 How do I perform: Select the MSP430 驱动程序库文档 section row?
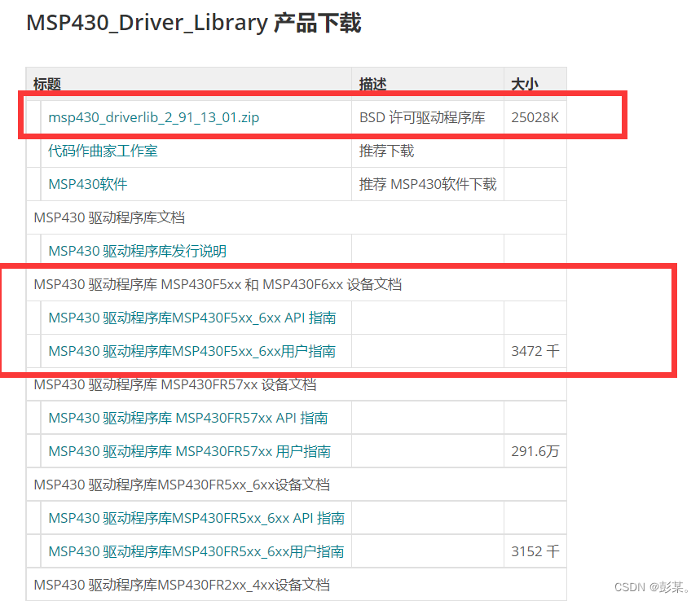(x=297, y=217)
